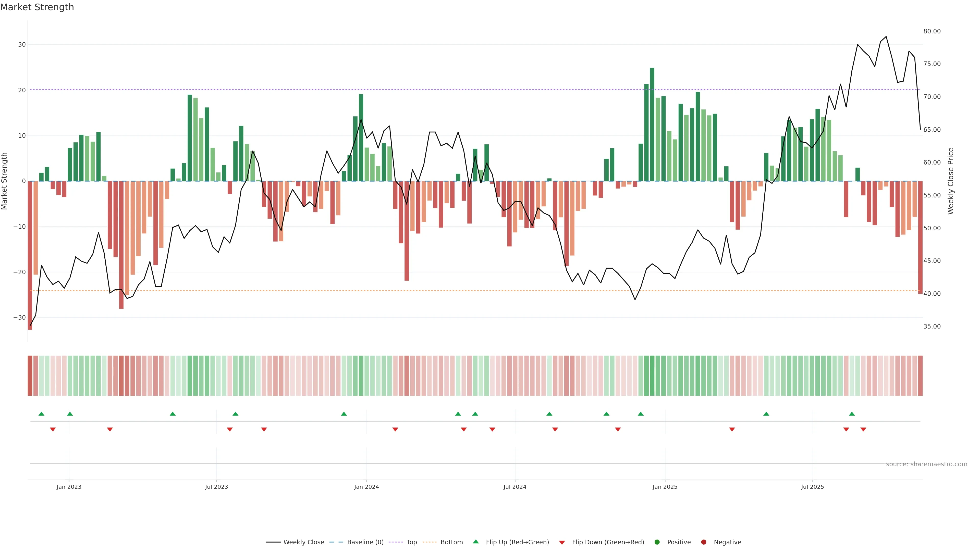Click the Positive green circle legend icon
Screen dimensions: 980x551
(x=657, y=542)
